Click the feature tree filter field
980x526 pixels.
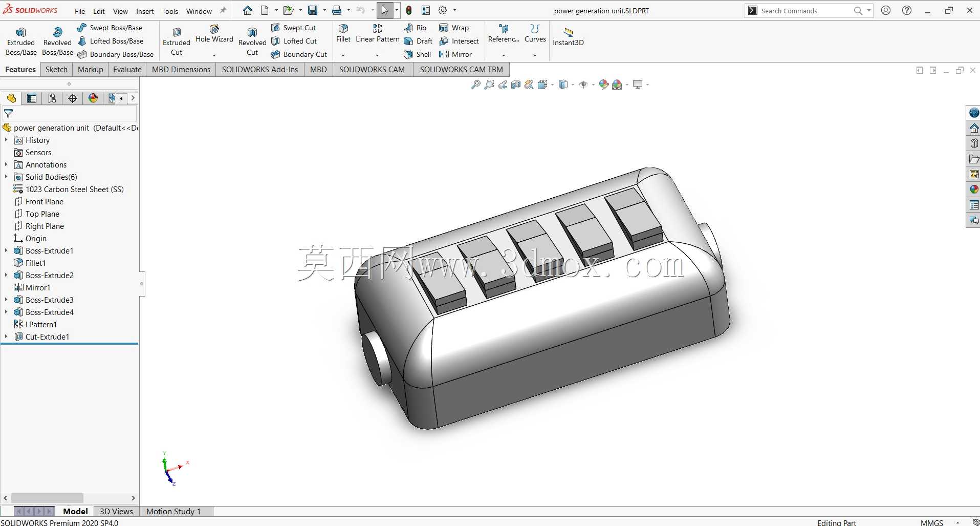coord(70,114)
